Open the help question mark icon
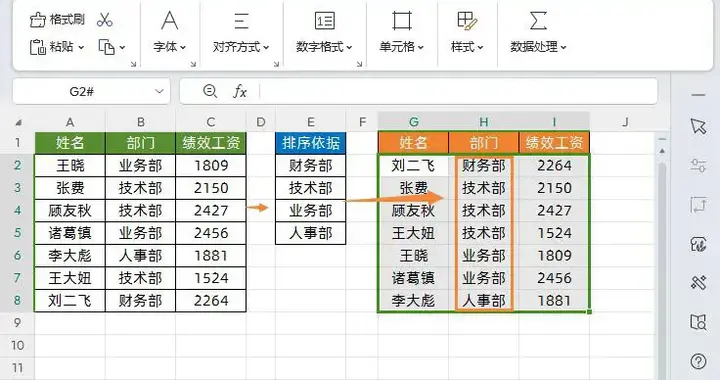Image resolution: width=720 pixels, height=380 pixels. (x=698, y=362)
